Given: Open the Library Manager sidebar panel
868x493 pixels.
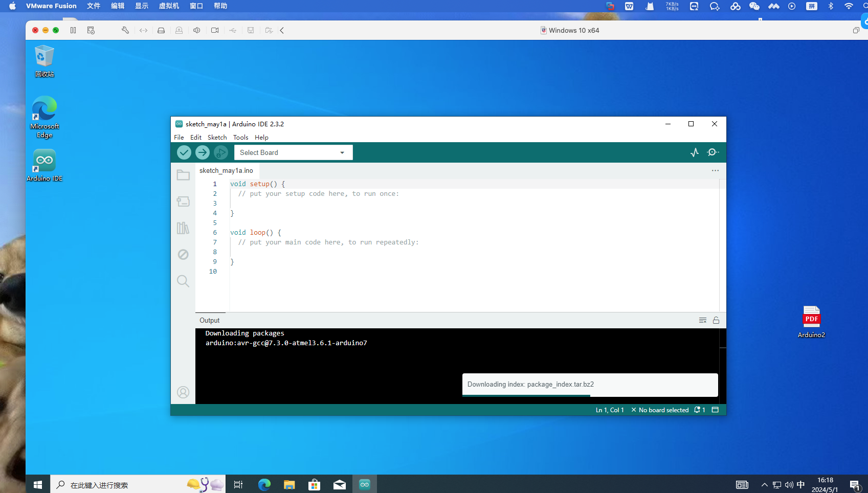Looking at the screenshot, I should 183,228.
